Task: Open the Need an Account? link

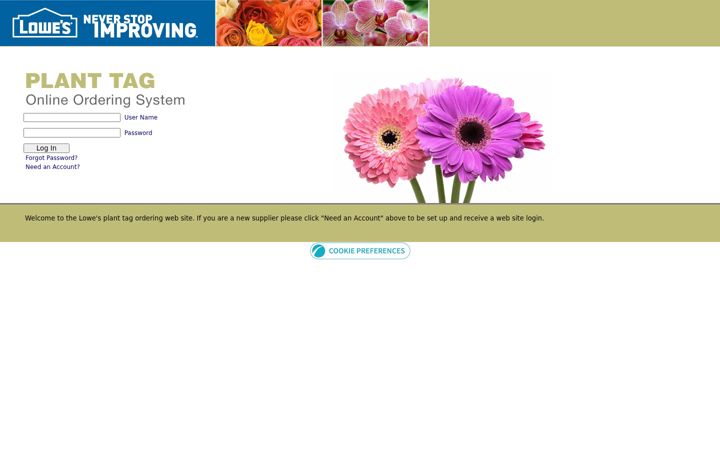Action: point(52,167)
